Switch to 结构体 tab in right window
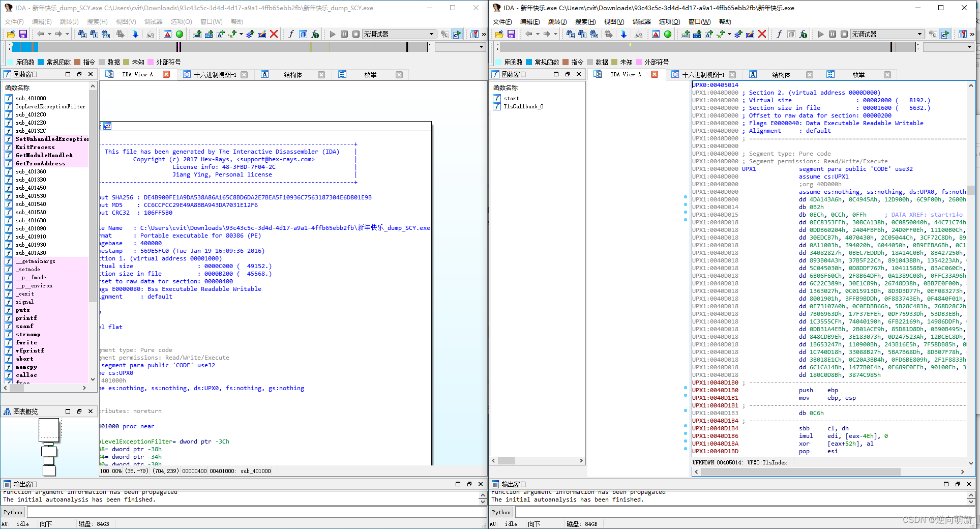 point(781,74)
